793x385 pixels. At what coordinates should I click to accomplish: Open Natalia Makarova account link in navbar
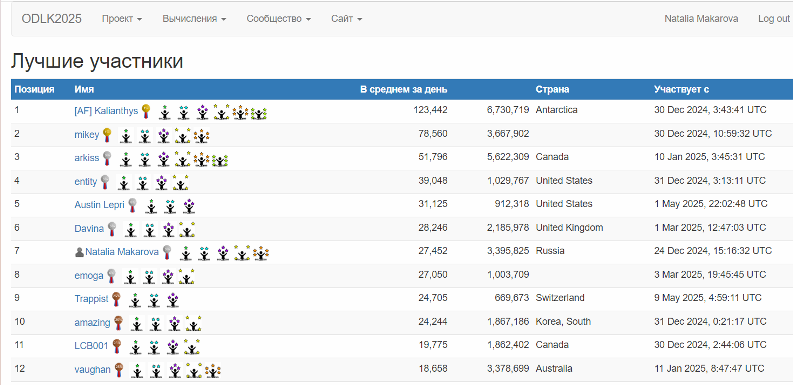[701, 19]
